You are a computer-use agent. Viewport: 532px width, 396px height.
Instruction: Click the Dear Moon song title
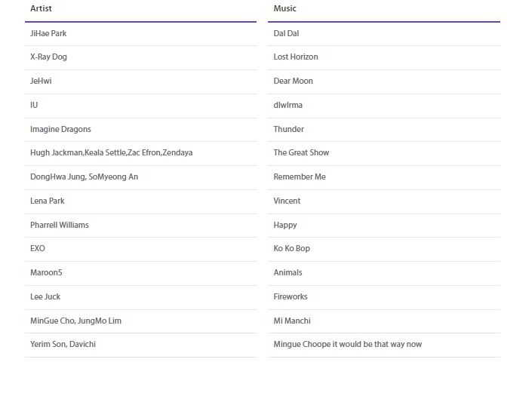pos(293,81)
